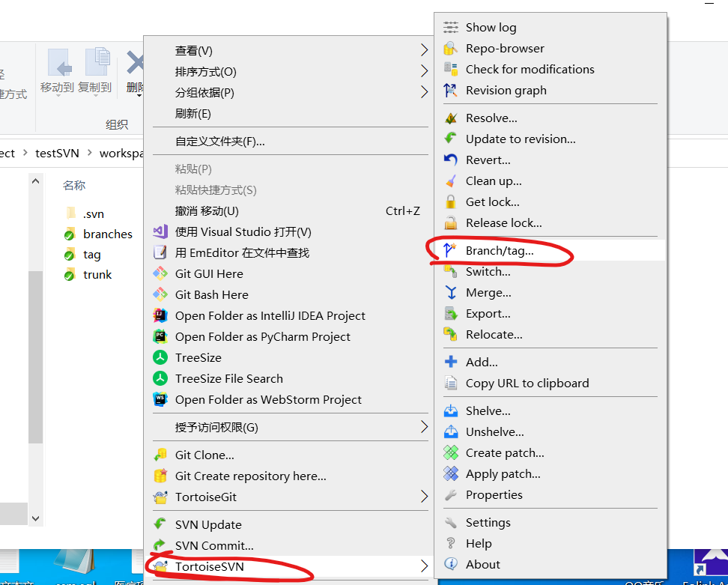
Task: Expand the 排序方式(O) submenu arrow
Action: pos(424,71)
